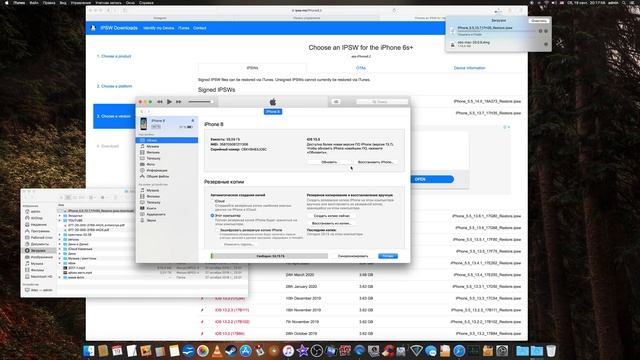Image resolution: width=640 pixels, height=360 pixels.
Task: Open iTunes link in IPSW header
Action: [x=184, y=28]
